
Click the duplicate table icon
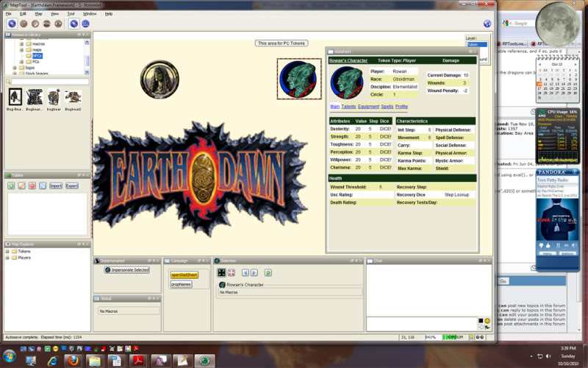coord(43,185)
